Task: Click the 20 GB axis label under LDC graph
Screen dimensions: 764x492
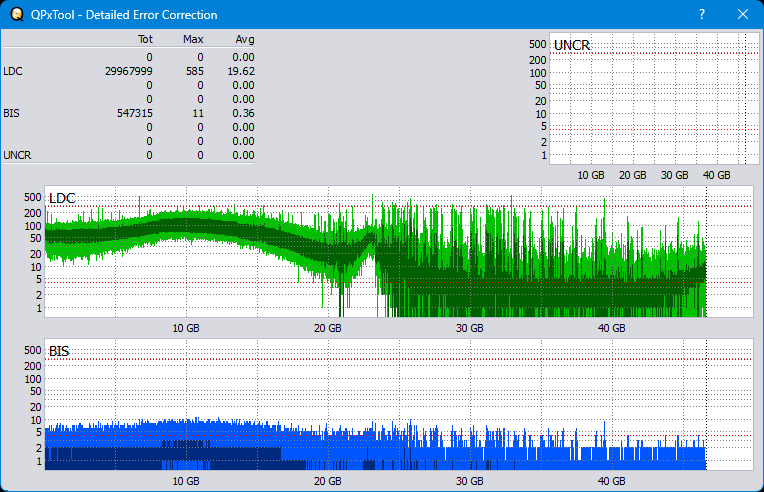Action: click(x=327, y=328)
